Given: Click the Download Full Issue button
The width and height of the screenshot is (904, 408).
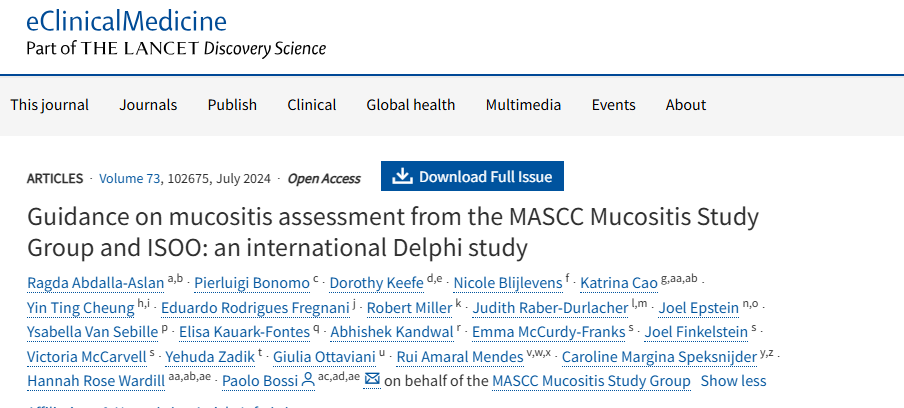Looking at the screenshot, I should (472, 176).
